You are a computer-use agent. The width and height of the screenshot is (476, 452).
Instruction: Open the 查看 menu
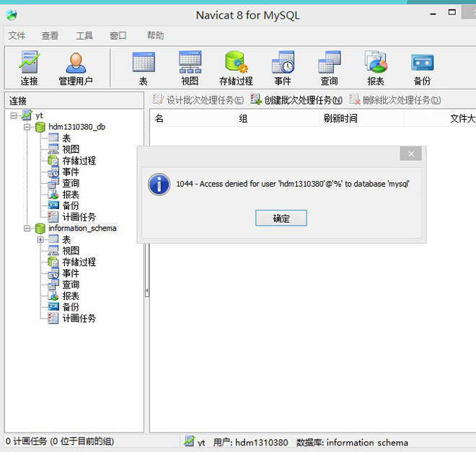click(x=50, y=36)
